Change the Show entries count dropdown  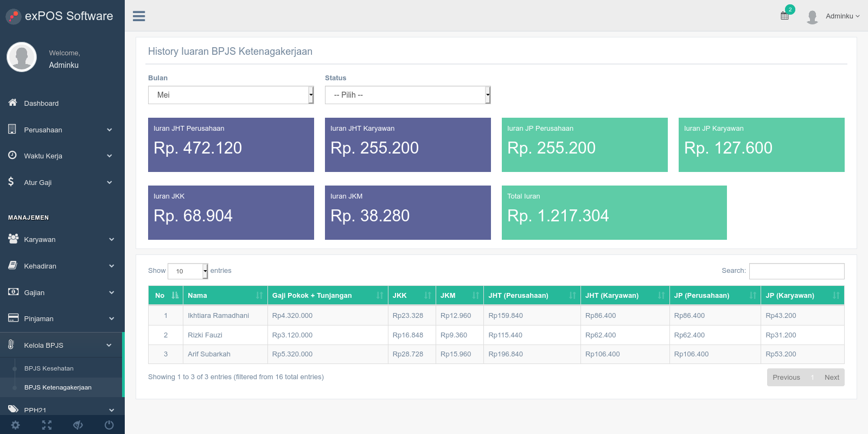pyautogui.click(x=188, y=271)
